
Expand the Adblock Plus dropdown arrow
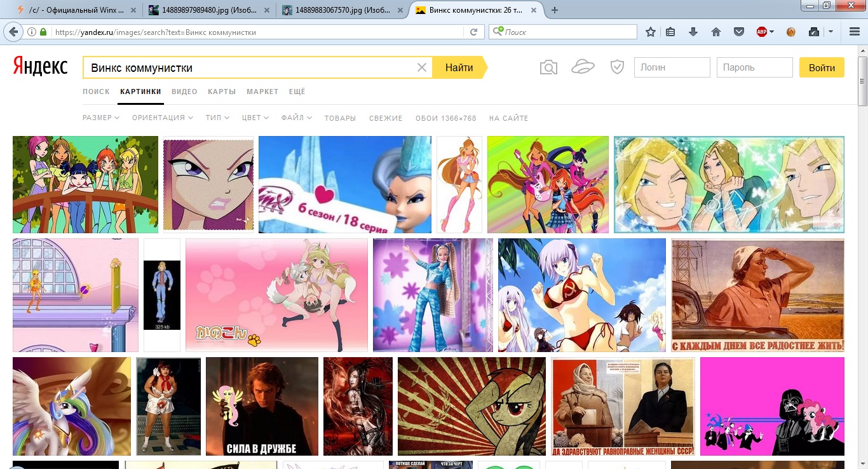[771, 32]
